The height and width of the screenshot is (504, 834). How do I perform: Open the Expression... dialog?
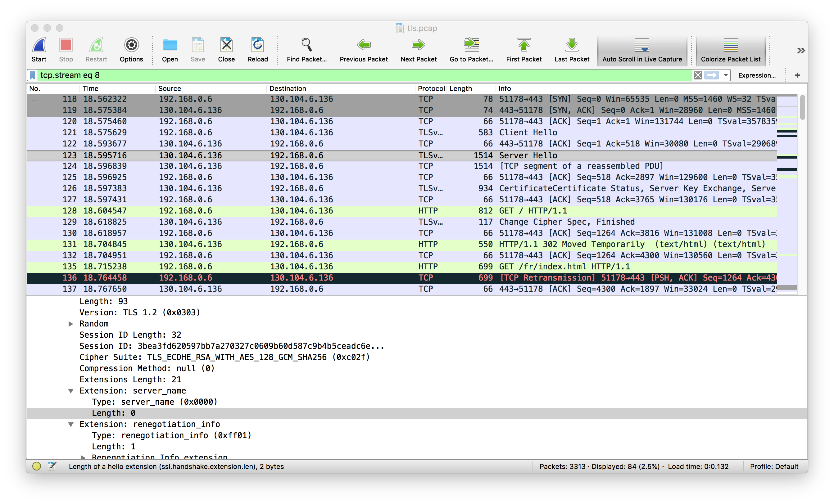(756, 75)
